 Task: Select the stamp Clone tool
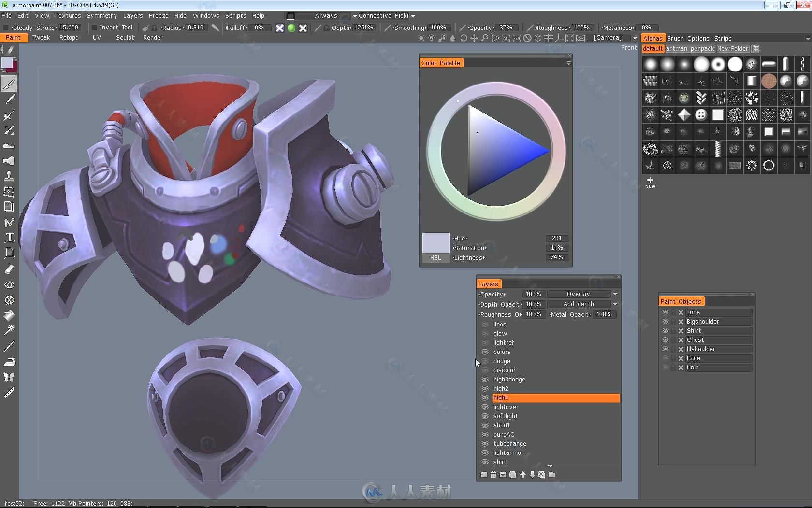point(9,176)
